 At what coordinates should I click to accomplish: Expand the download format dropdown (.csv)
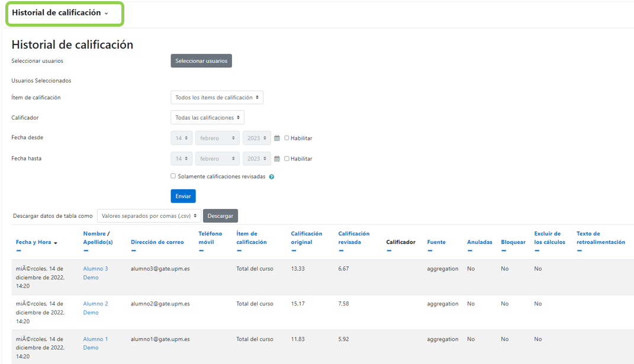[149, 216]
